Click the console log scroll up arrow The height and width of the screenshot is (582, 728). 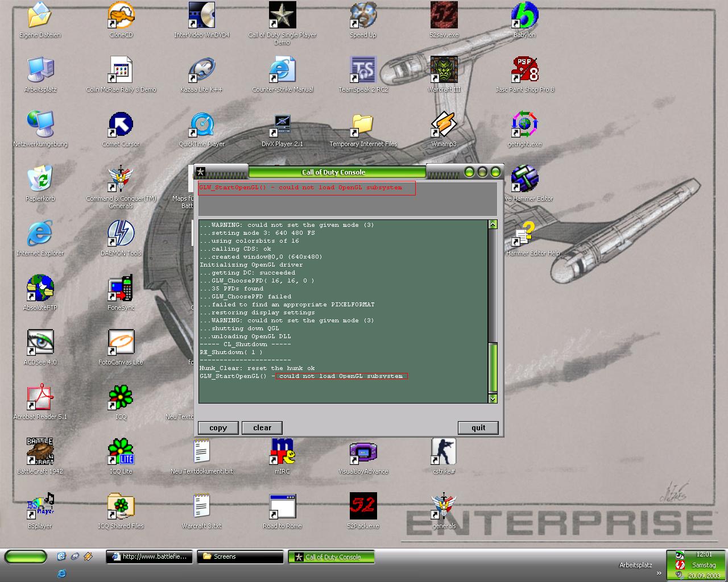tap(493, 225)
